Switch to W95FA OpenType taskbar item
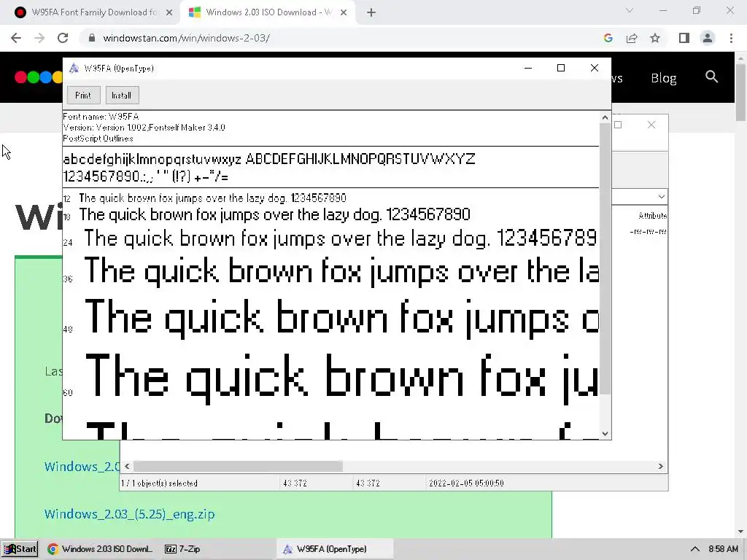 click(335, 549)
